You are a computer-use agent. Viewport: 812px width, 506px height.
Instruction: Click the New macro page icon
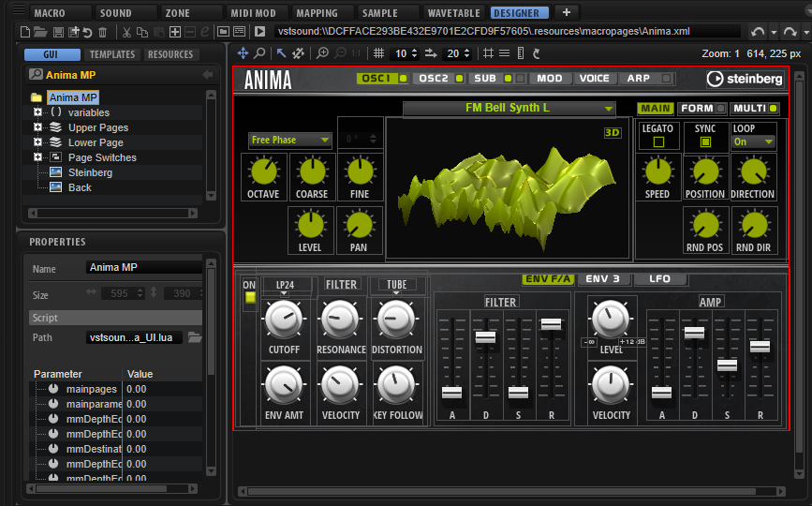point(25,32)
